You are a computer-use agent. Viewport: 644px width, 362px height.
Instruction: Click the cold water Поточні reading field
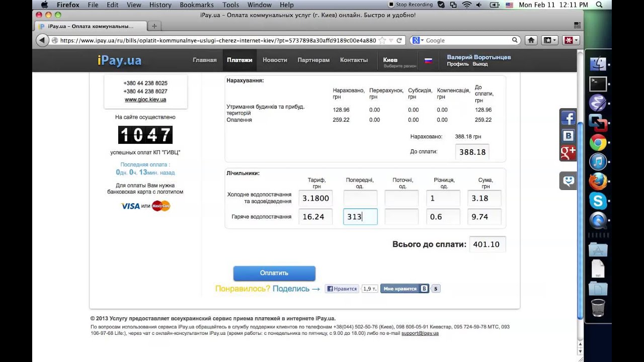401,198
